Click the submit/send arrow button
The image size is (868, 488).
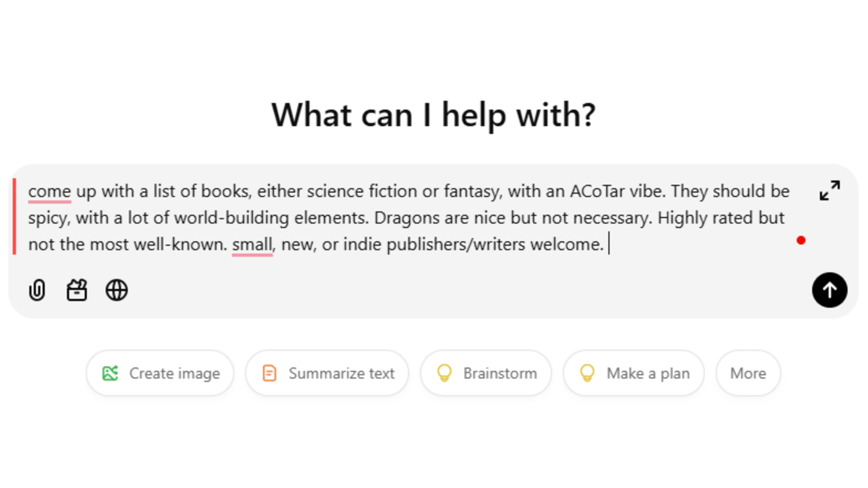(829, 290)
